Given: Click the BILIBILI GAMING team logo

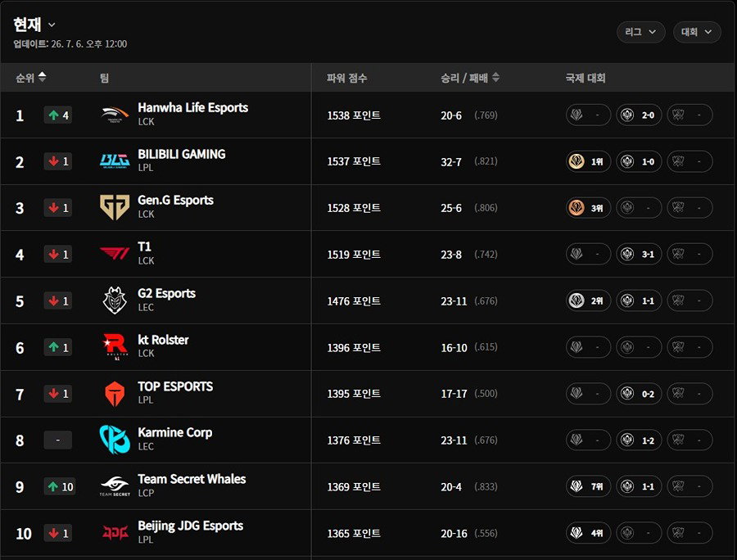Looking at the screenshot, I should point(115,161).
